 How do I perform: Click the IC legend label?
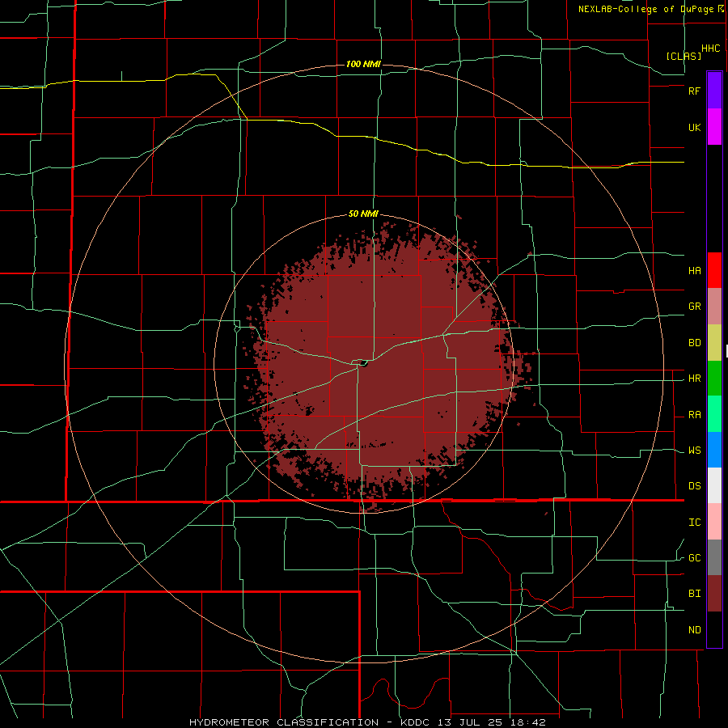[694, 523]
